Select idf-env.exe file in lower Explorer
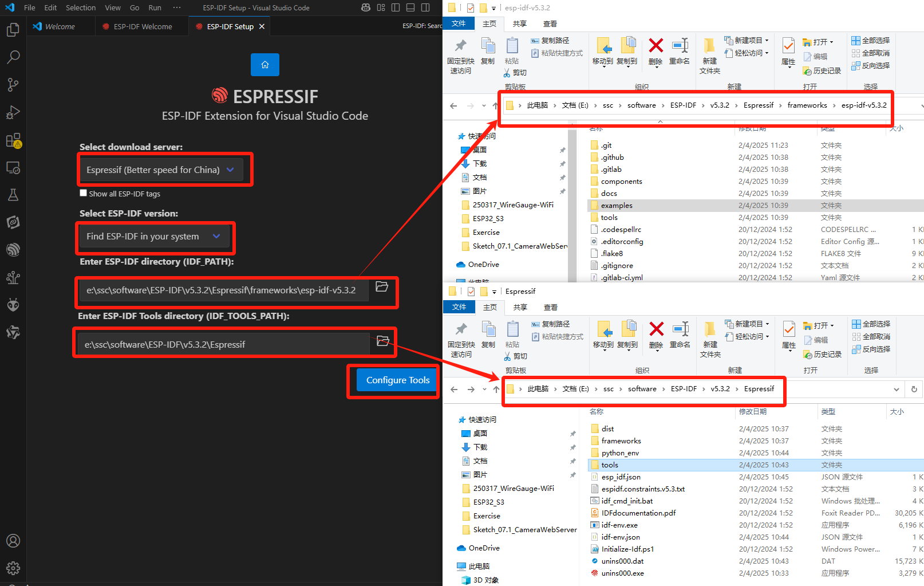 click(x=619, y=525)
